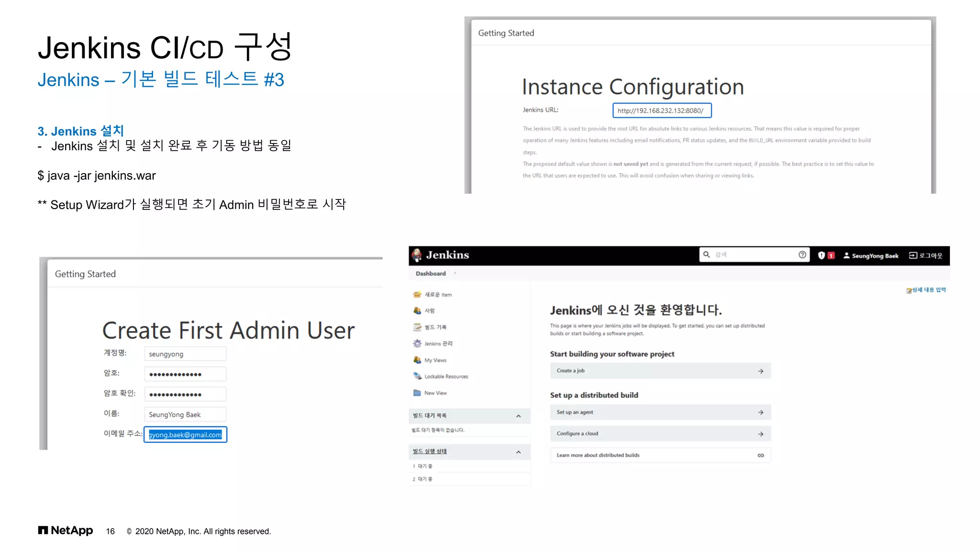Click the arrow icon on Create a job
Image resolution: width=980 pixels, height=551 pixels.
pos(761,371)
